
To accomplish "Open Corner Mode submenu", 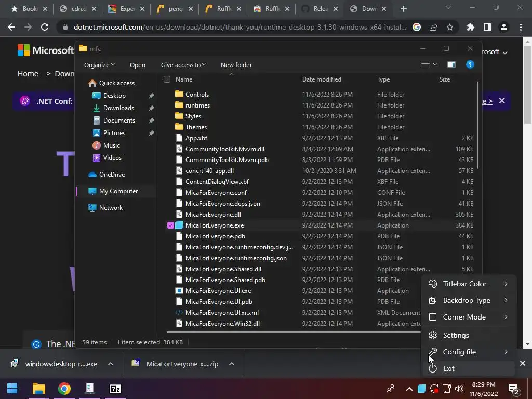I will [469, 317].
